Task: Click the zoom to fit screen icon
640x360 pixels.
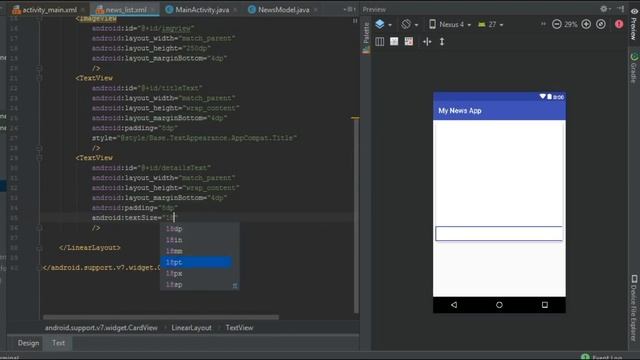Action: [601, 24]
